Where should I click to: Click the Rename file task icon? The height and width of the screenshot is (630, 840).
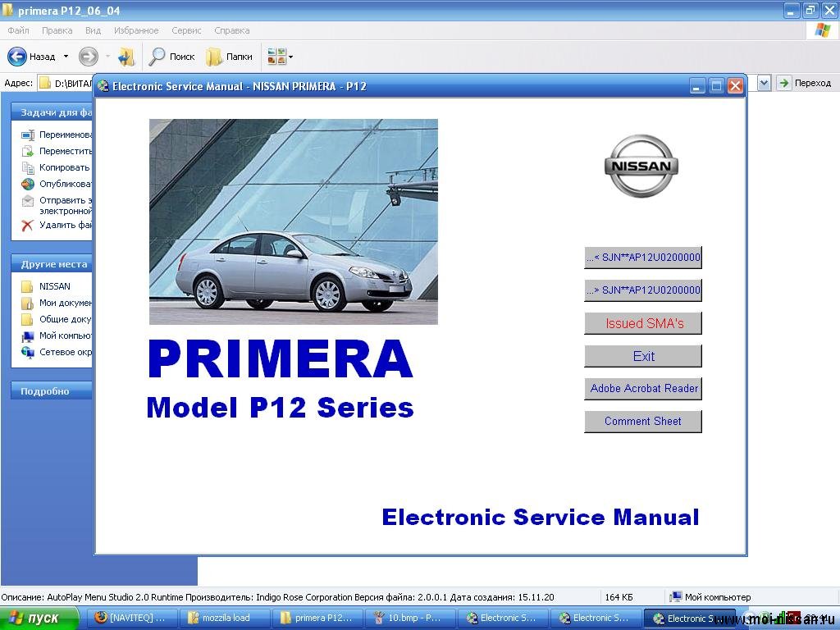[28, 135]
